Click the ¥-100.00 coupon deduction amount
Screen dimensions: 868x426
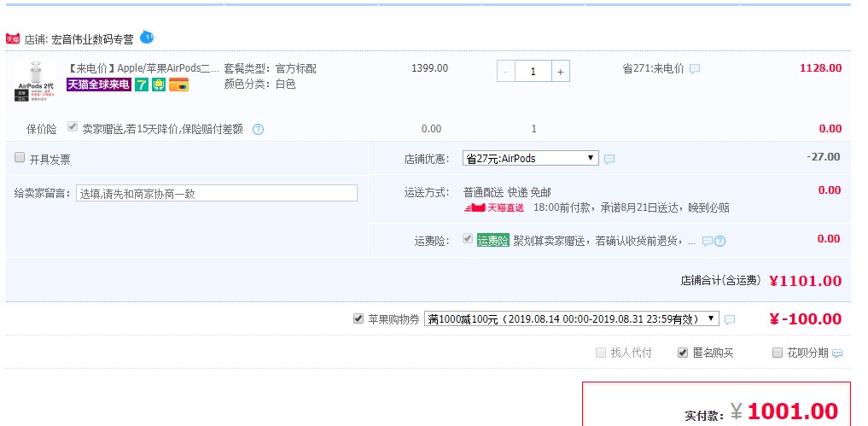tap(806, 319)
